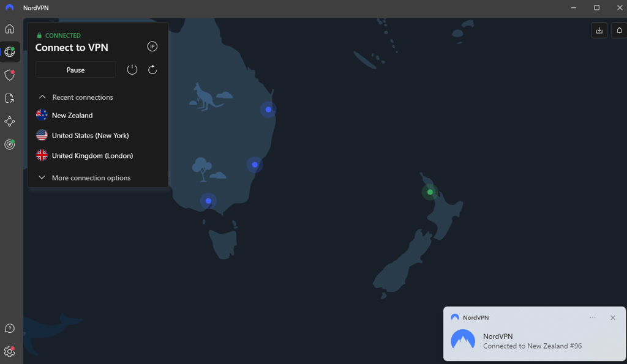Click the download icon at top right

click(x=599, y=31)
